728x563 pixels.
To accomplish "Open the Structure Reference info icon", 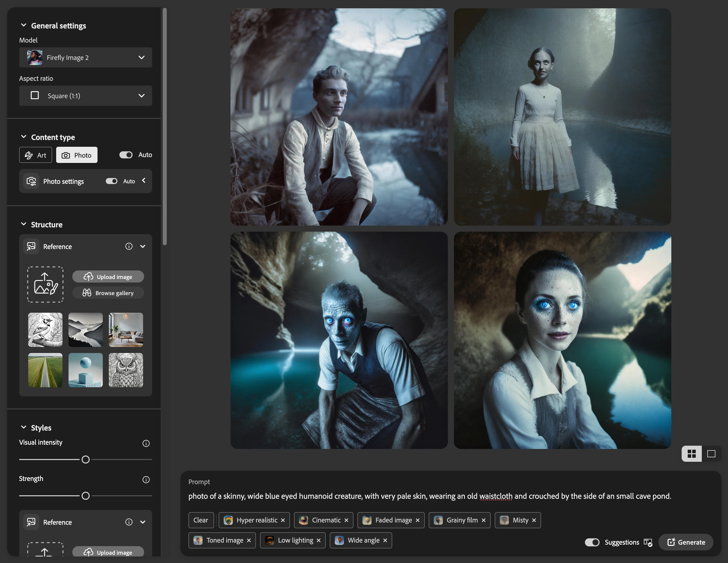I will click(x=129, y=247).
